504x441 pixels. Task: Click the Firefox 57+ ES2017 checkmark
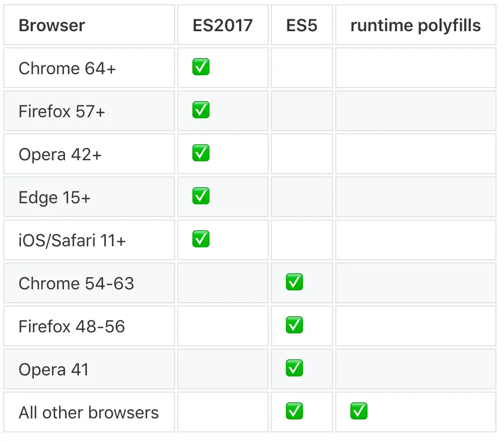coord(201,110)
